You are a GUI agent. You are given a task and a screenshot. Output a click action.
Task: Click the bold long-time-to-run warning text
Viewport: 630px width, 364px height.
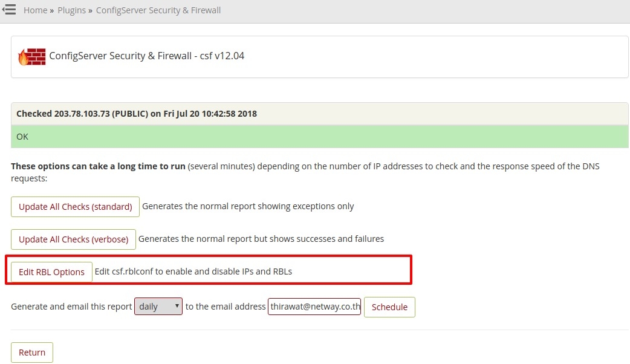98,166
